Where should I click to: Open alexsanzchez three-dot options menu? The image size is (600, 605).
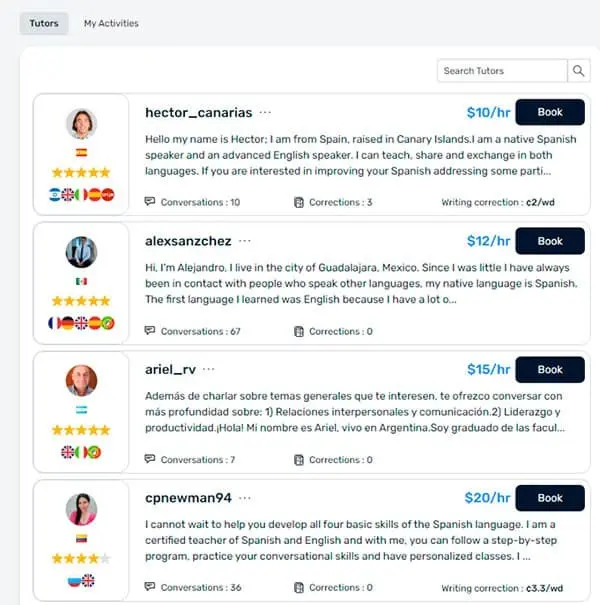(245, 241)
